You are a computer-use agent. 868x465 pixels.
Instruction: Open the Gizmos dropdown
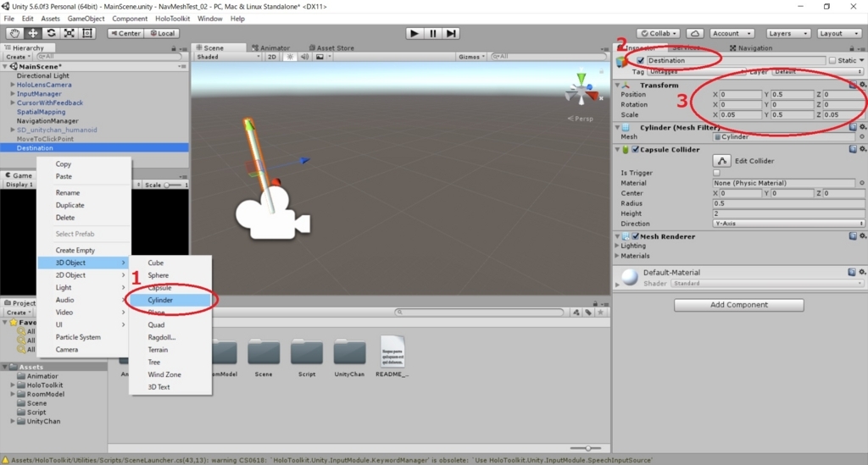point(471,57)
